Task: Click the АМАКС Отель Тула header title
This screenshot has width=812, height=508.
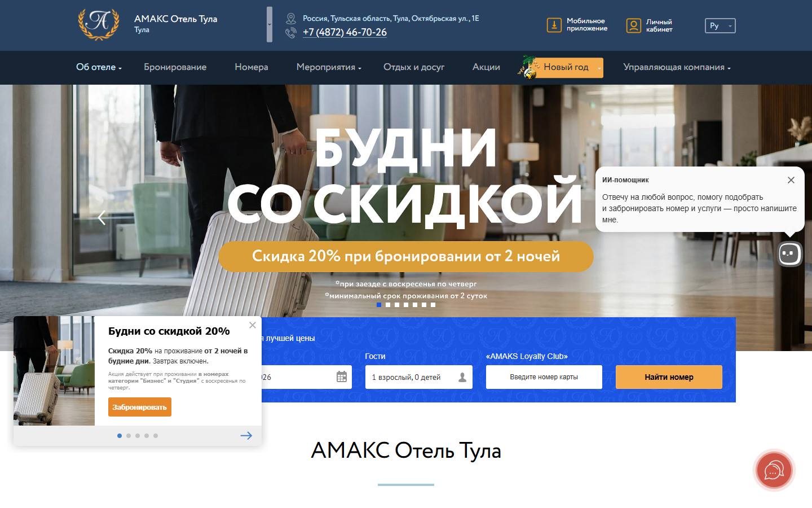Action: pyautogui.click(x=176, y=19)
